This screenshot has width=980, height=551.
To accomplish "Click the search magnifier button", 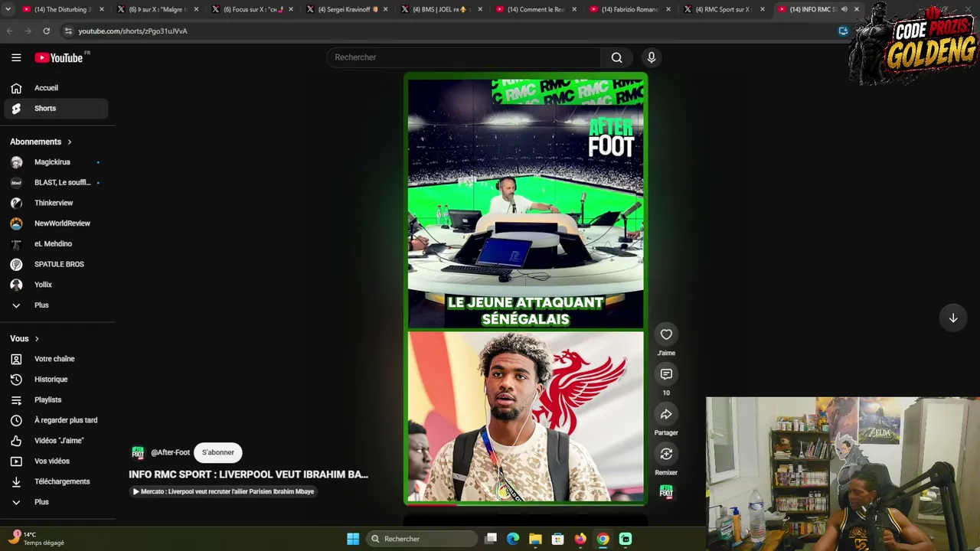I will 616,57.
